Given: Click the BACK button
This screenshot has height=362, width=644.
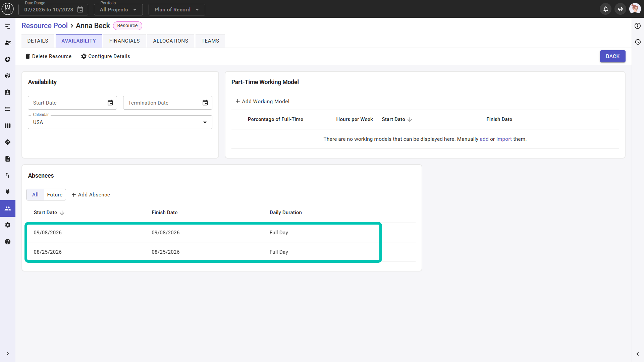Looking at the screenshot, I should tap(612, 56).
